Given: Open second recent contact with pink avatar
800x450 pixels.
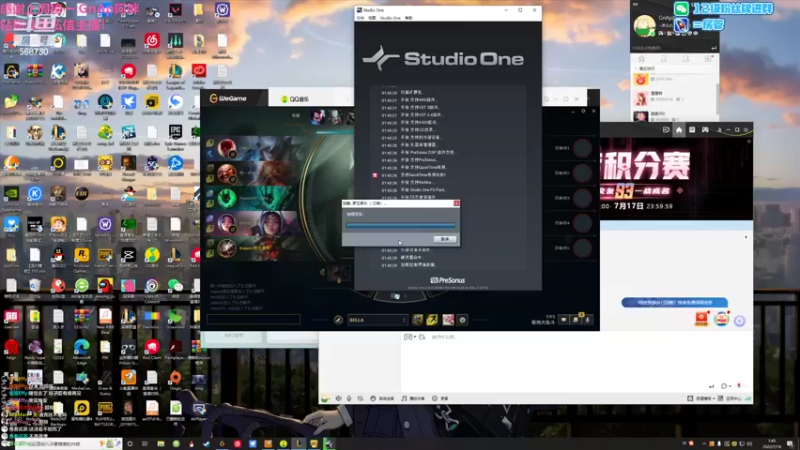Looking at the screenshot, I should 641,98.
